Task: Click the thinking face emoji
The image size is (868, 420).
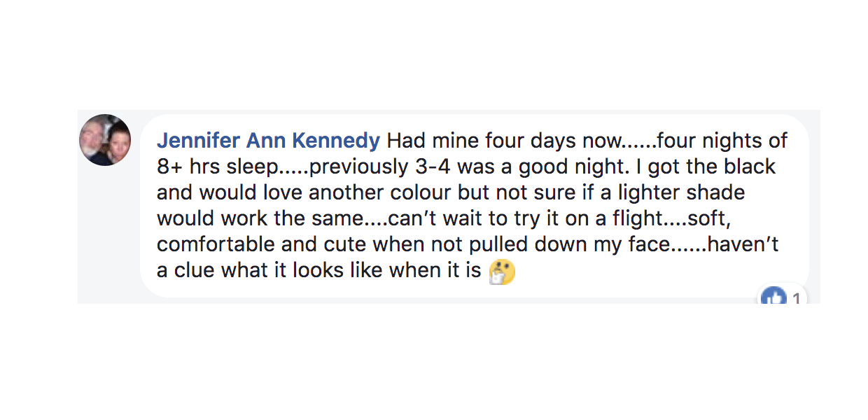Action: [502, 271]
